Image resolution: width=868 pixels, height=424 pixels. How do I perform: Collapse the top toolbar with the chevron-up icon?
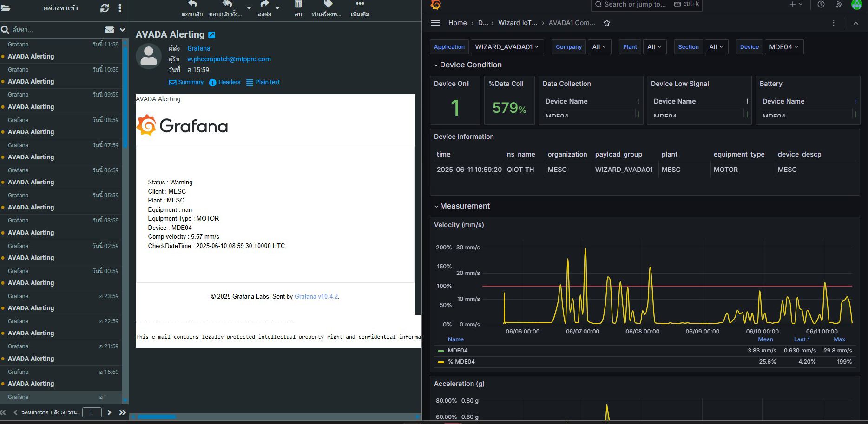point(855,23)
